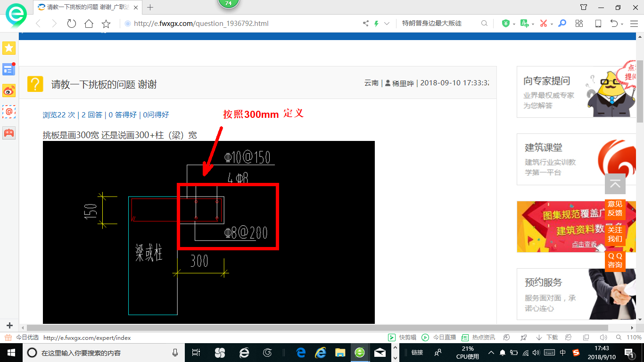This screenshot has height=362, width=644.
Task: Click the horizontal page scrollbar
Action: (x=318, y=328)
